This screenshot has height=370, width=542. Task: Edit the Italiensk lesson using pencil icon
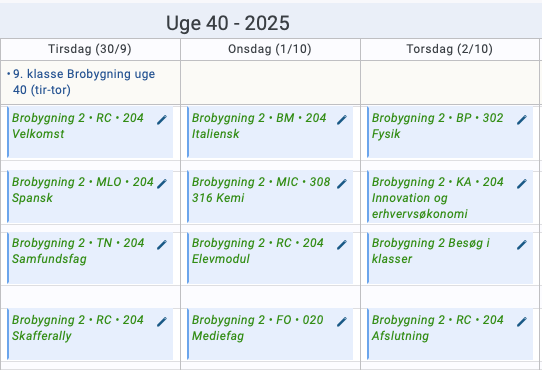pos(342,120)
